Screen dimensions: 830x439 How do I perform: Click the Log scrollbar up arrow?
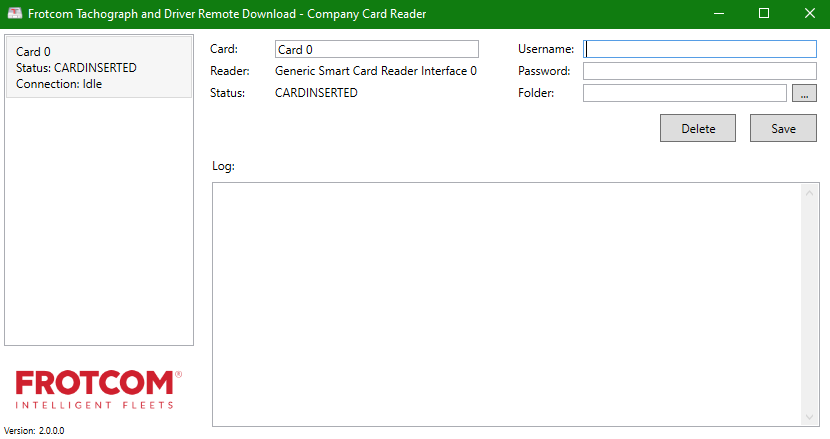810,192
